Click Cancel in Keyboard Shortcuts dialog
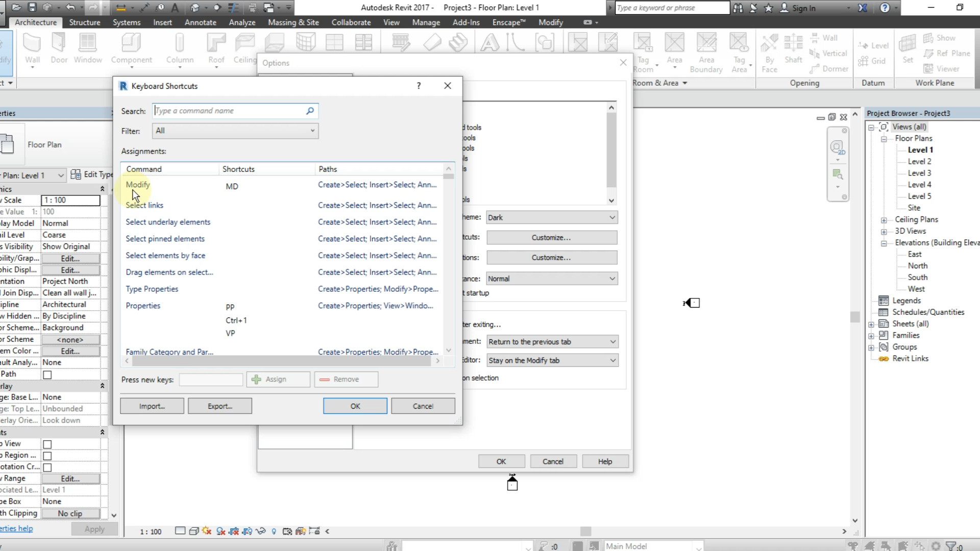This screenshot has width=980, height=551. 423,406
